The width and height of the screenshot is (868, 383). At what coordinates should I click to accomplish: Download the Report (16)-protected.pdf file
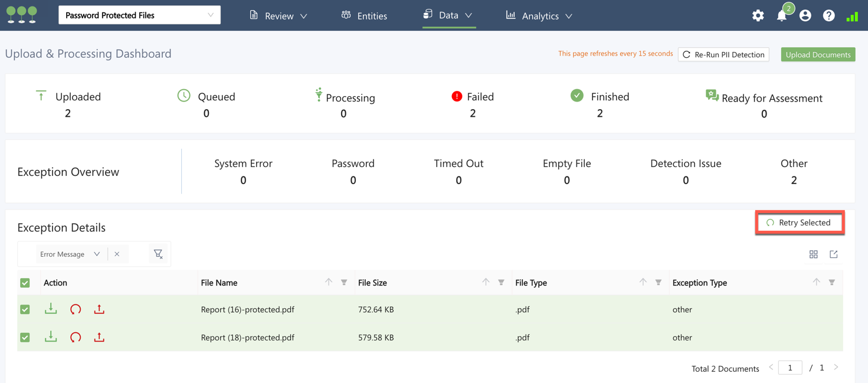pyautogui.click(x=51, y=309)
